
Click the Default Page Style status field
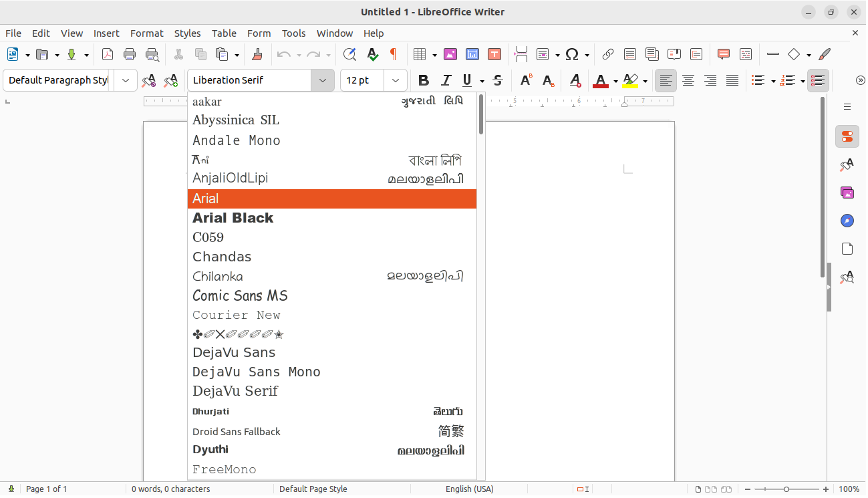coord(313,489)
